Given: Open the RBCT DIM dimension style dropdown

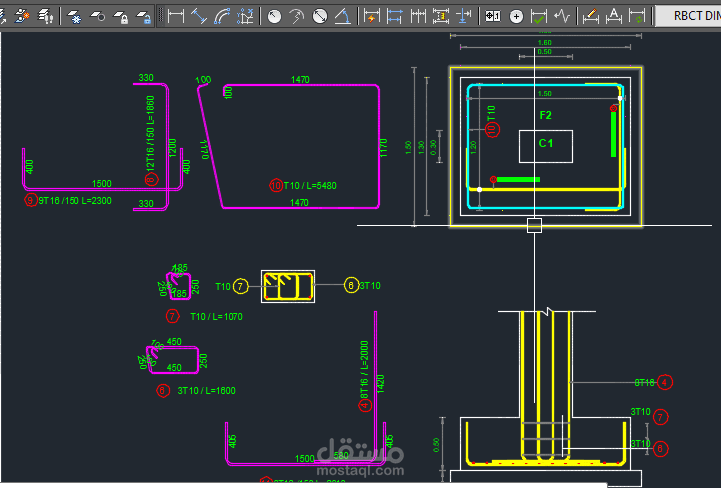Looking at the screenshot, I should pos(690,15).
